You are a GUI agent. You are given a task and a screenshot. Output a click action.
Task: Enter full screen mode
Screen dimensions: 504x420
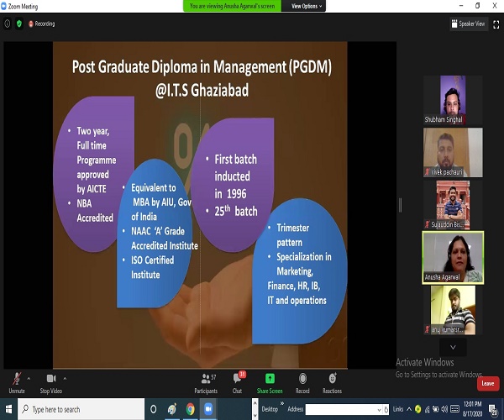(496, 24)
